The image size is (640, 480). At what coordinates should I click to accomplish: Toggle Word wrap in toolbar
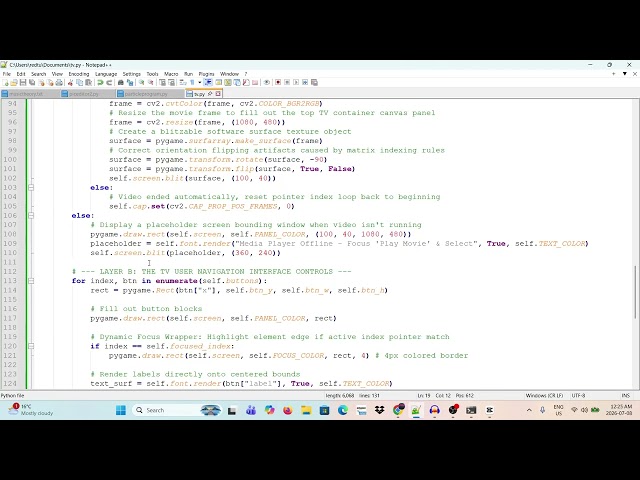pyautogui.click(x=183, y=82)
